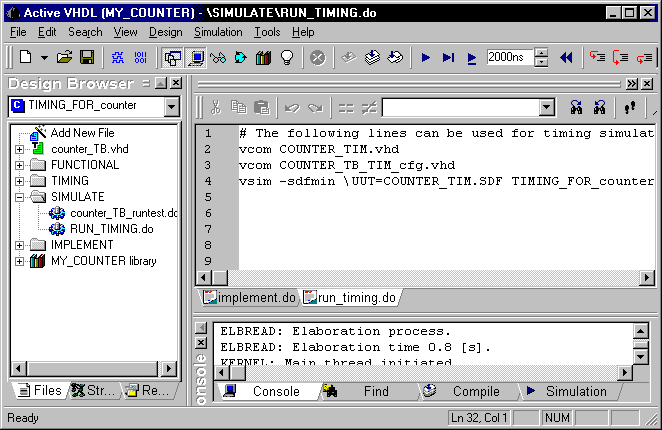
Task: Open the Simulation menu
Action: tap(218, 32)
